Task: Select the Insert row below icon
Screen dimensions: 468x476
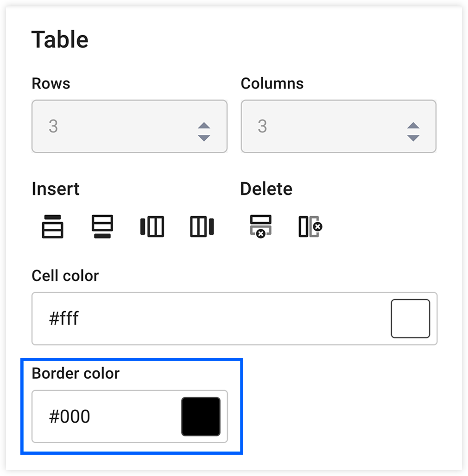Action: [x=102, y=226]
